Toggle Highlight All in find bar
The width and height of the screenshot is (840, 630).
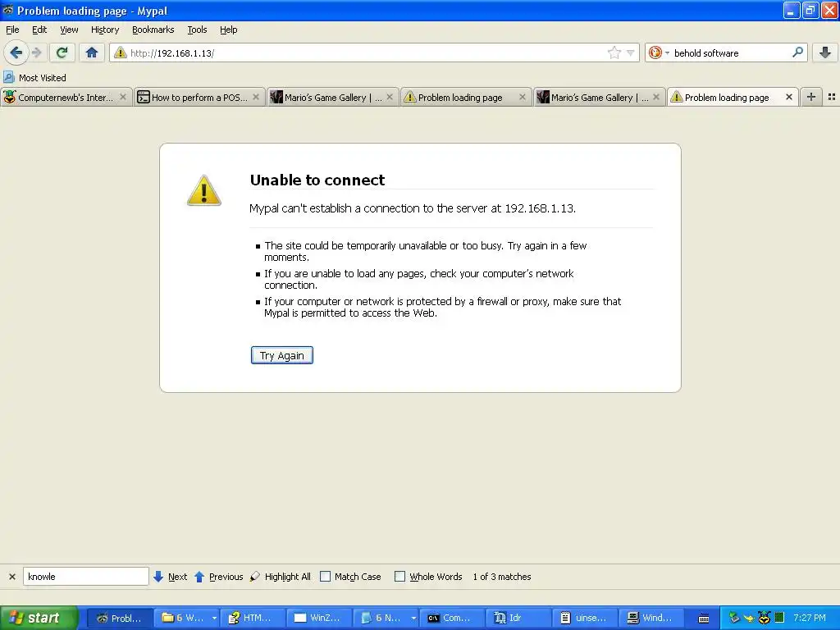[x=281, y=577]
